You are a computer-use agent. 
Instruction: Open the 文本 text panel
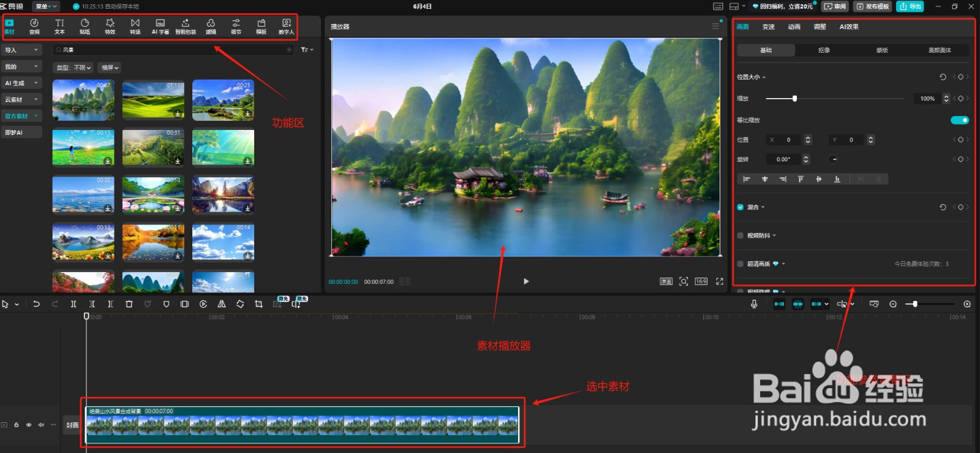click(x=59, y=26)
